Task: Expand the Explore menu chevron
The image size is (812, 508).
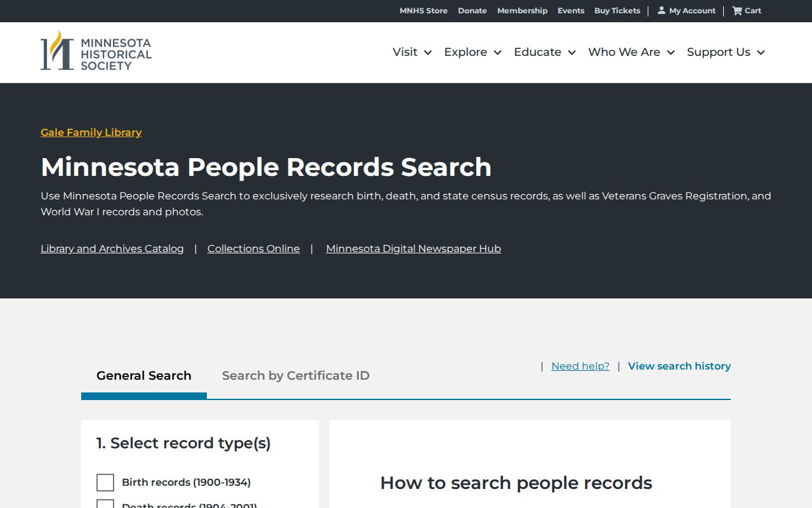Action: pos(497,53)
